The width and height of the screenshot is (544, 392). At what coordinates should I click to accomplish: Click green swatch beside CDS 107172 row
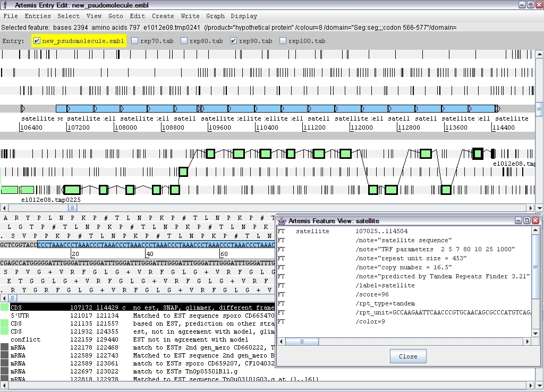click(4, 308)
